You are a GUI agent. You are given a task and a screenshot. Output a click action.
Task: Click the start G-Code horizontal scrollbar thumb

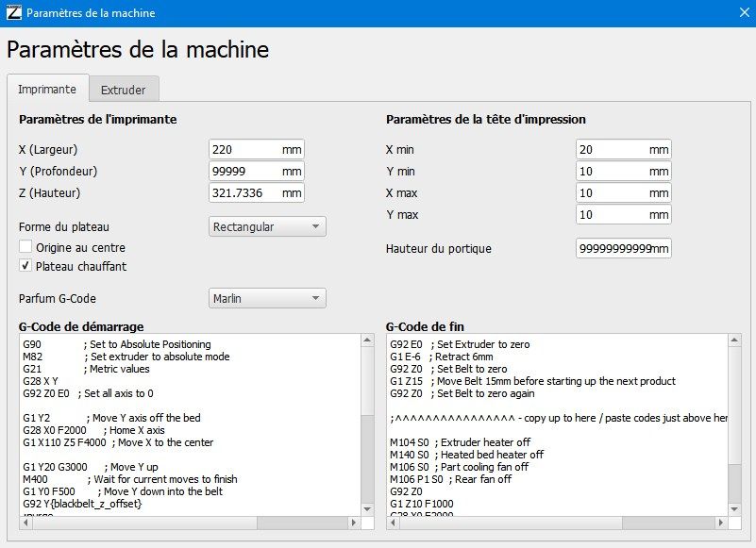145,523
